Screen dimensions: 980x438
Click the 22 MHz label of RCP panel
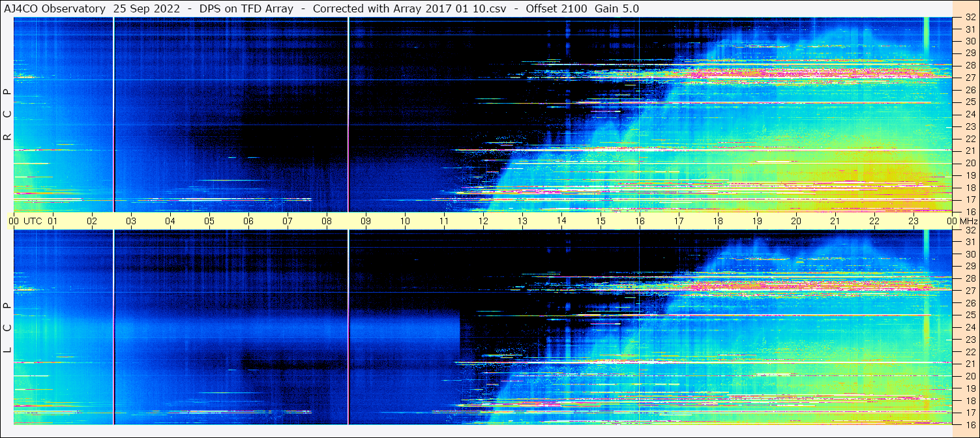(970, 139)
